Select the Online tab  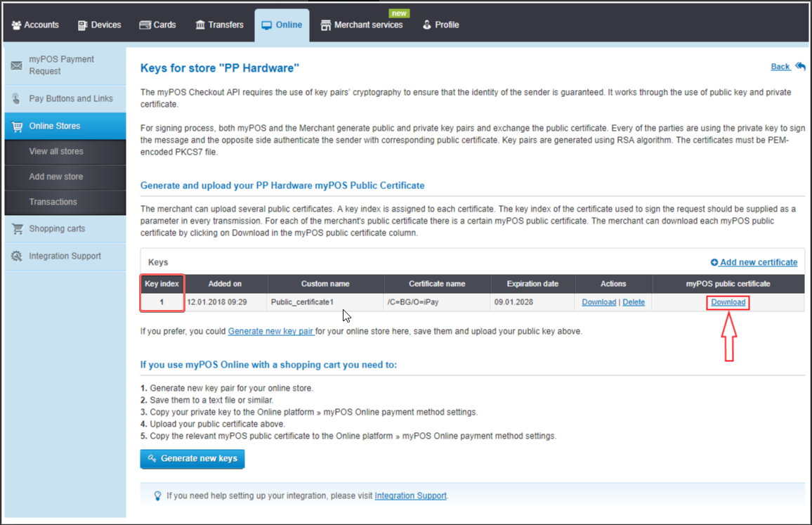[x=282, y=25]
